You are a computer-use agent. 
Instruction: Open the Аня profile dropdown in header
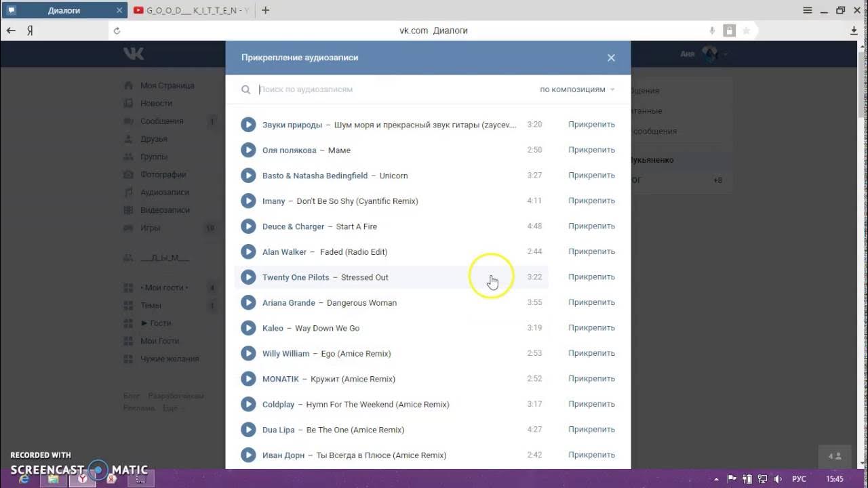[x=704, y=54]
